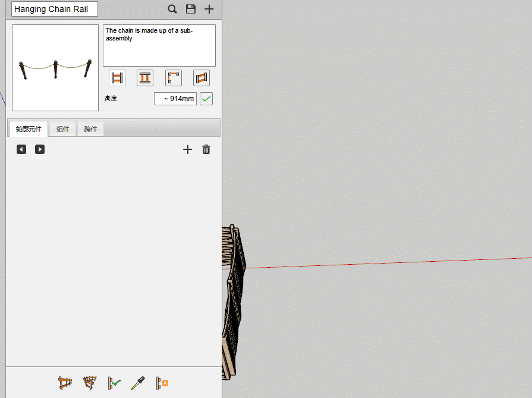Viewport: 532px width, 398px height.
Task: Click the draw fence tool icon
Action: (x=65, y=383)
